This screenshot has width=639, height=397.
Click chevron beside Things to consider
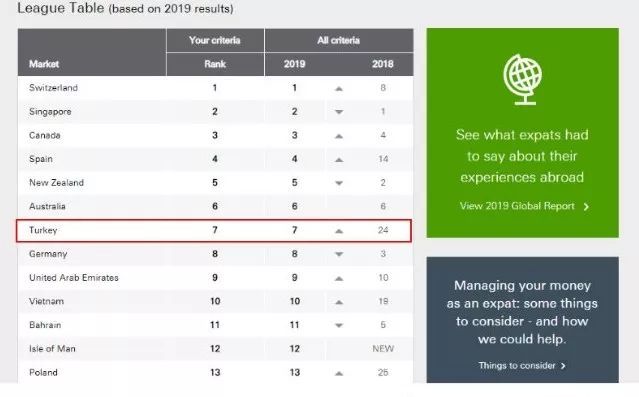pos(563,366)
